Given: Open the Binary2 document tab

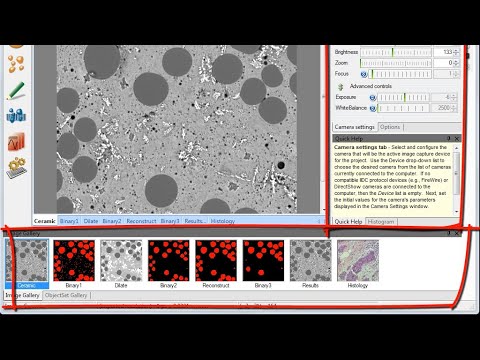Looking at the screenshot, I should pyautogui.click(x=112, y=221).
